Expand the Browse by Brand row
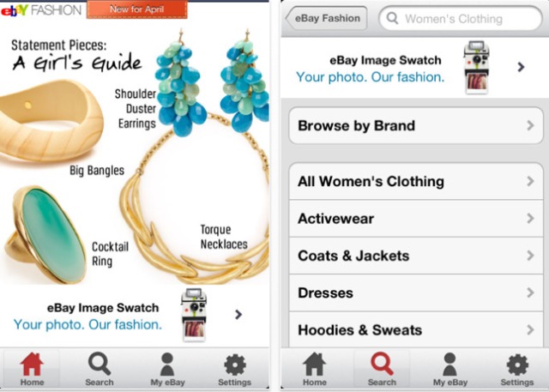Image resolution: width=549 pixels, height=392 pixels. coord(416,125)
